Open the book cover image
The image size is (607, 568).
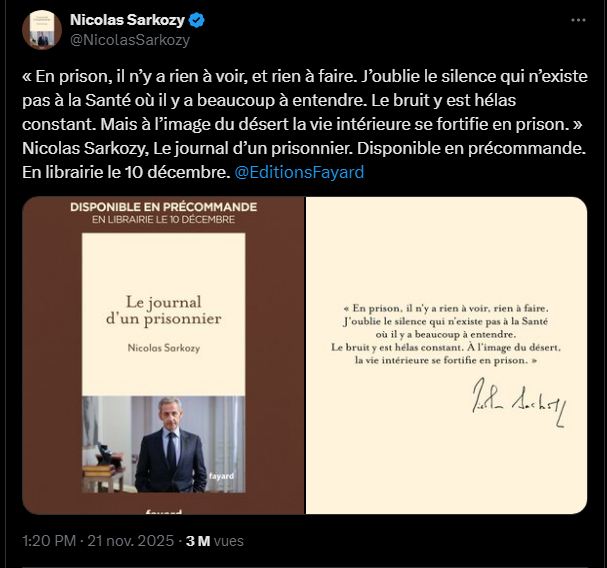click(163, 356)
